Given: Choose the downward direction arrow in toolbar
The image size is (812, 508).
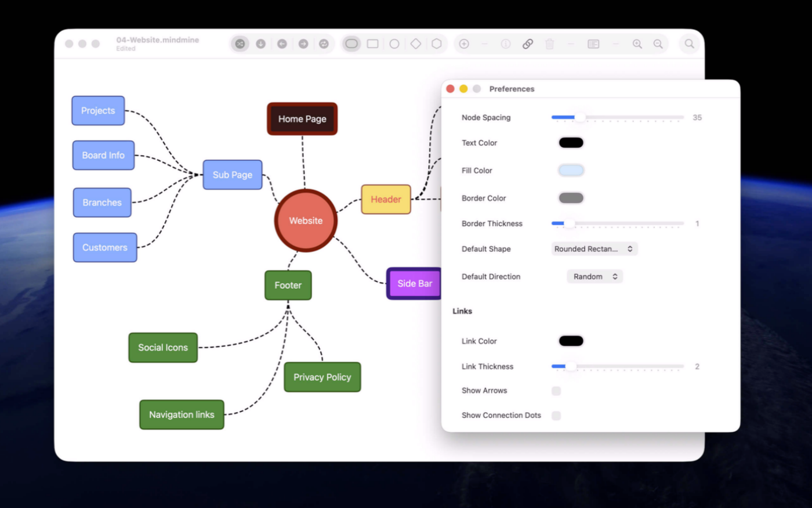Looking at the screenshot, I should click(x=261, y=44).
